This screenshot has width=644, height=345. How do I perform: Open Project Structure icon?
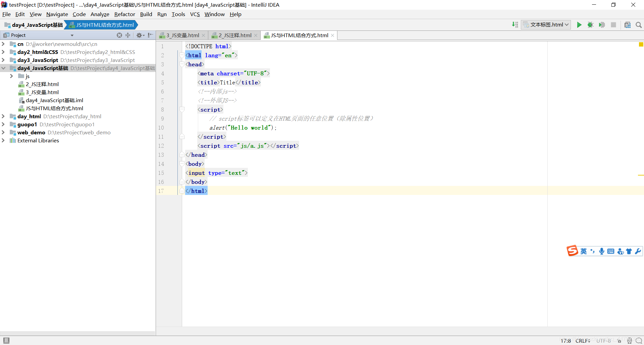628,25
